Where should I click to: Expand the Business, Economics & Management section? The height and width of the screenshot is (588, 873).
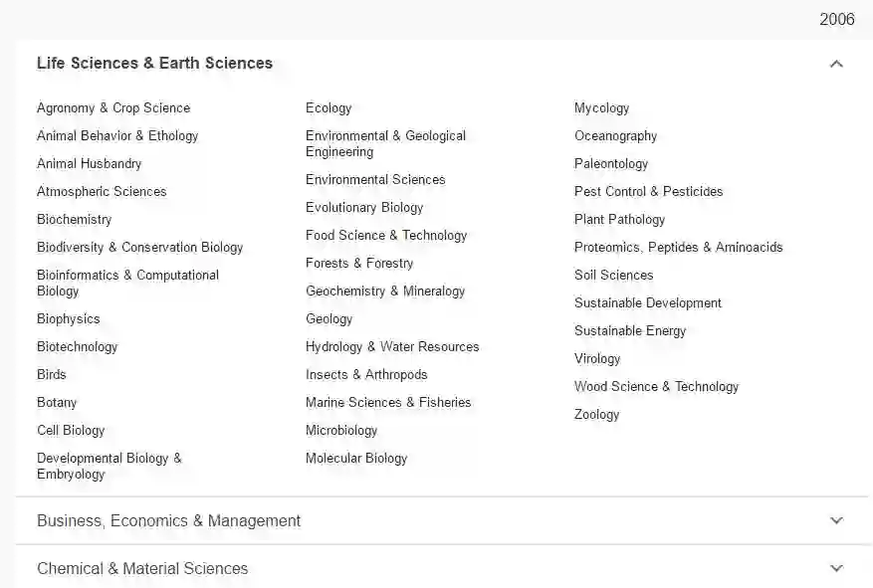coord(835,520)
